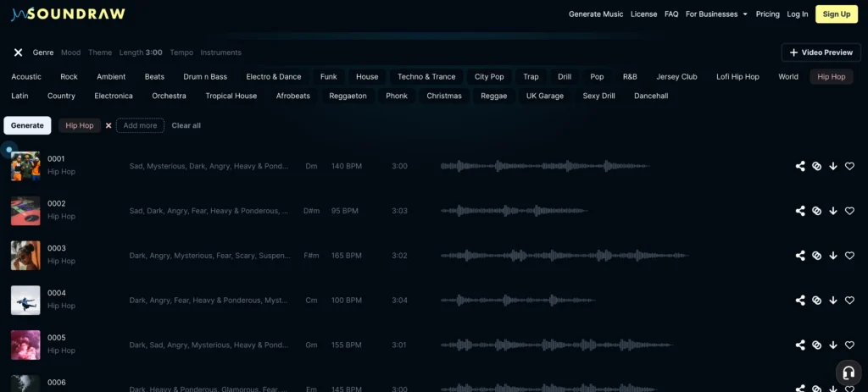Switch to the Instruments filter tab
Screen dimensions: 868x392
[x=220, y=52]
